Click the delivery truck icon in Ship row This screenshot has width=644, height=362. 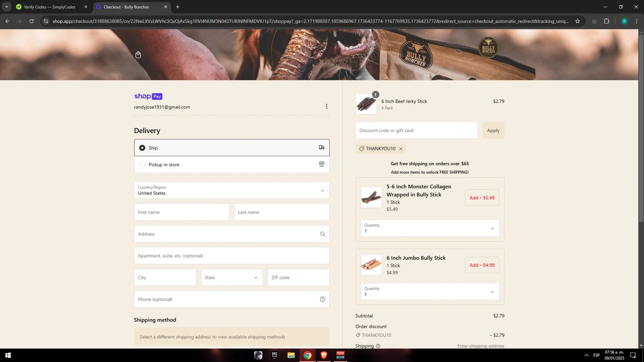(322, 148)
